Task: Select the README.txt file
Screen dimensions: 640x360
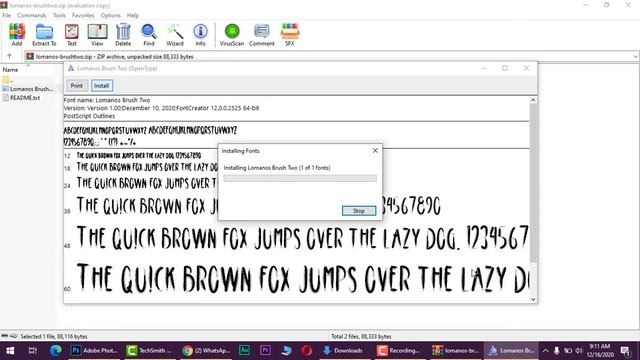Action: [x=21, y=98]
